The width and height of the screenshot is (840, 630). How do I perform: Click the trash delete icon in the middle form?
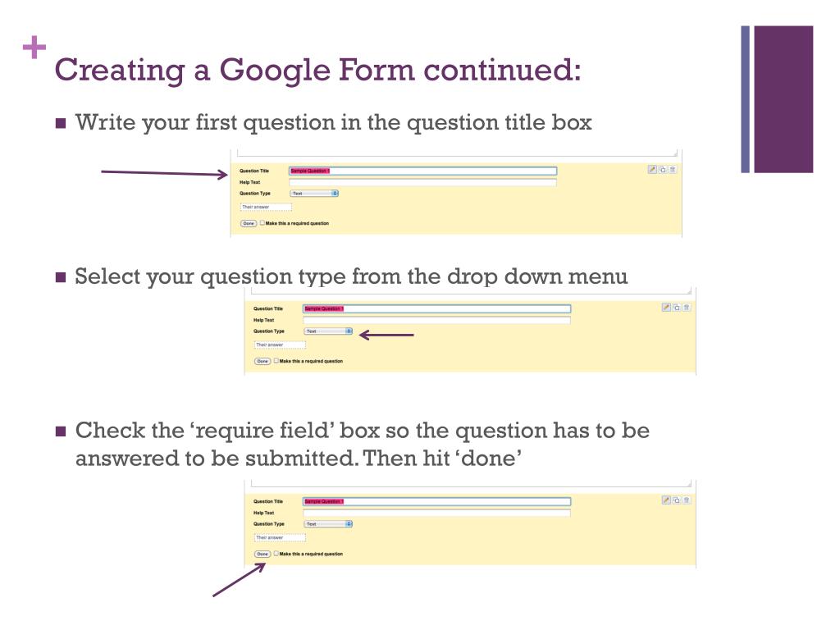coord(687,307)
